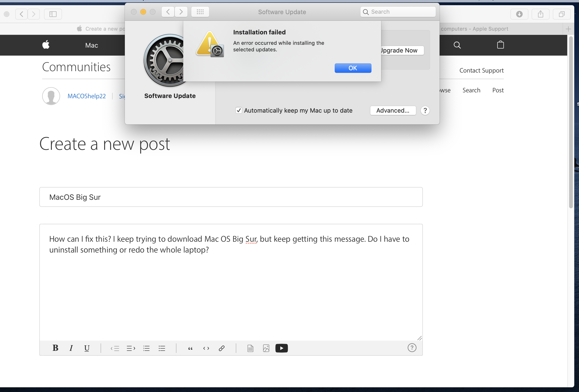Click OK on Installation failed dialog
Viewport: 579px width, 392px height.
[x=353, y=68]
